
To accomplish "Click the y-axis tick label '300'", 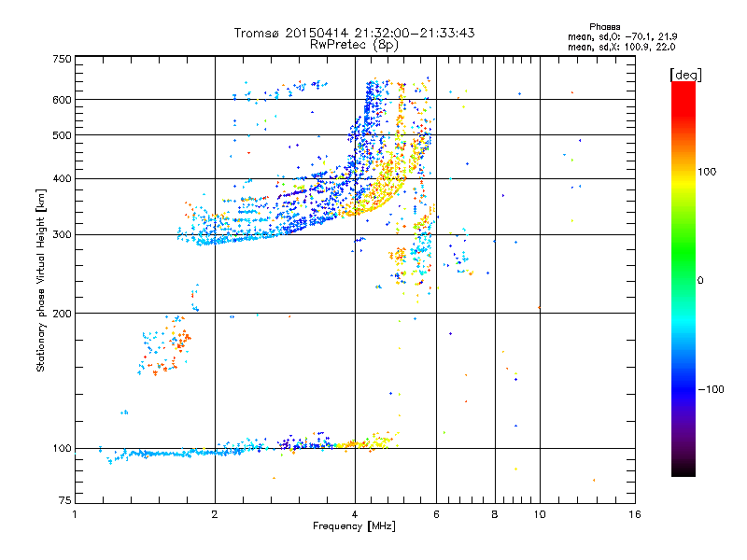I will (63, 235).
